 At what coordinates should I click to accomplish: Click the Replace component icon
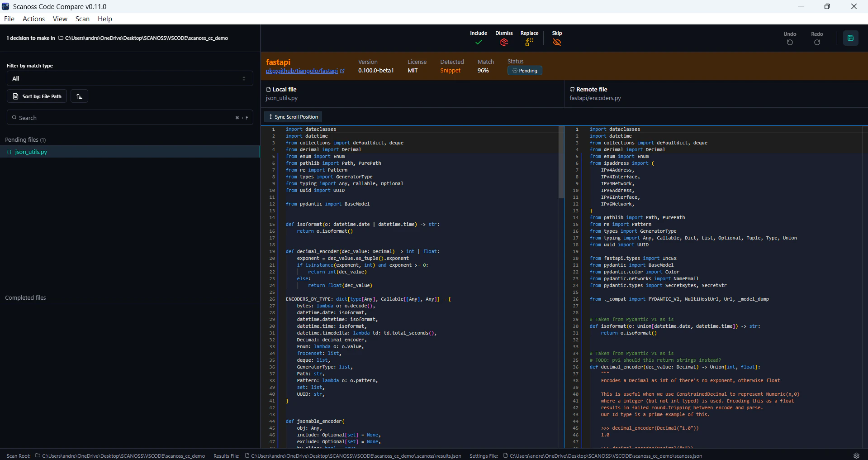529,42
